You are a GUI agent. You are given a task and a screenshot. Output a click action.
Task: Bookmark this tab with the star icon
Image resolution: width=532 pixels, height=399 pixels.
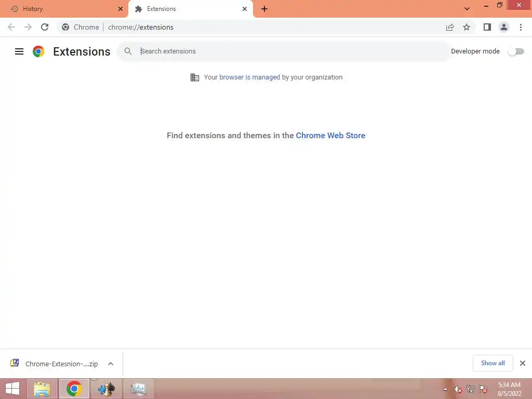coord(467,27)
